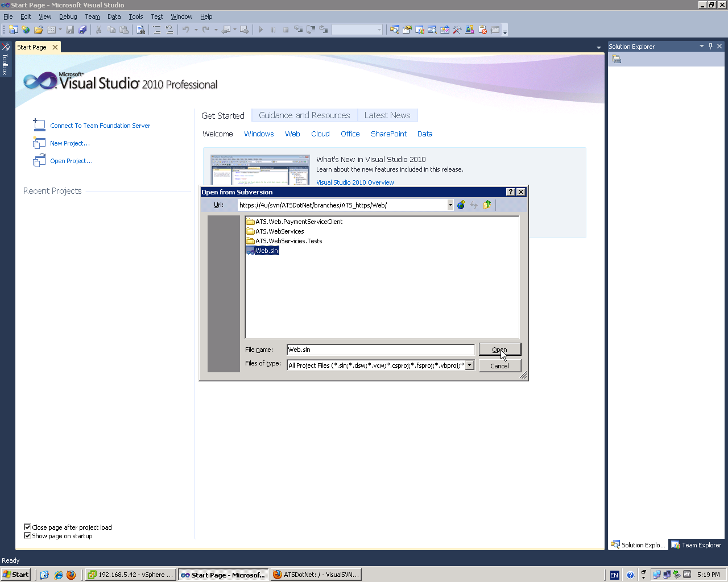The height and width of the screenshot is (582, 728).
Task: Open the toolbox-style wrench tools toolbar icon
Action: click(457, 30)
